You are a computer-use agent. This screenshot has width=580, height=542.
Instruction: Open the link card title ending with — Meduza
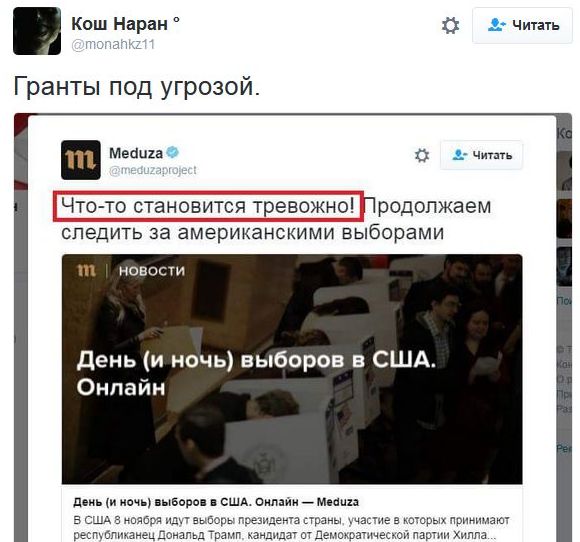(216, 502)
